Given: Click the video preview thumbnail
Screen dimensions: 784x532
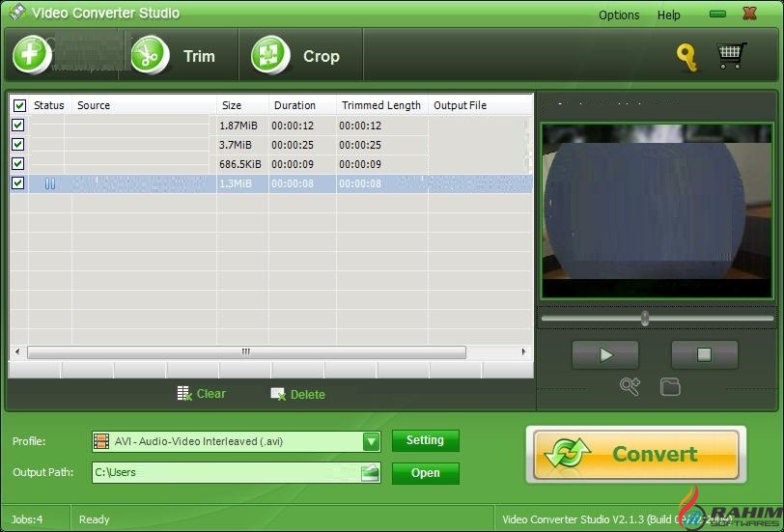Looking at the screenshot, I should coord(657,211).
